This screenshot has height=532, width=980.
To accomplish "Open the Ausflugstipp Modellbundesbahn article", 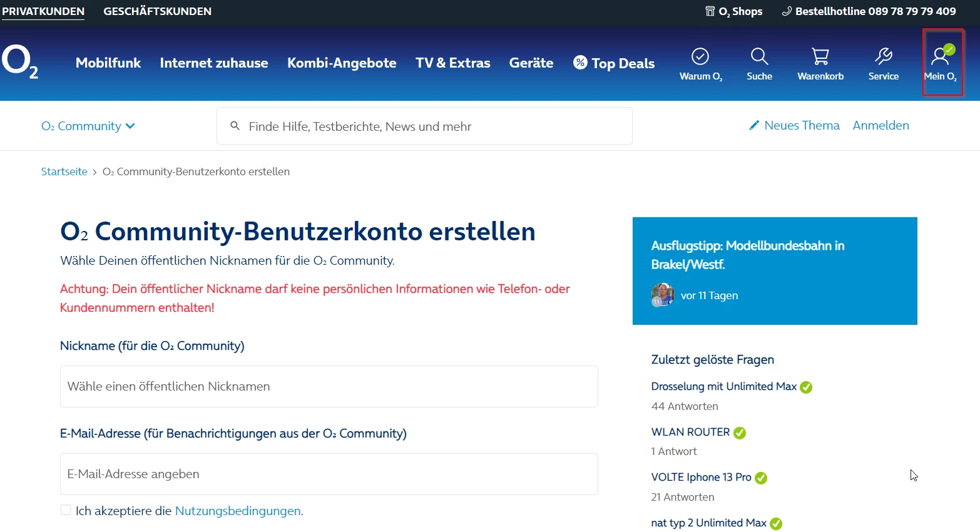I will coord(748,255).
